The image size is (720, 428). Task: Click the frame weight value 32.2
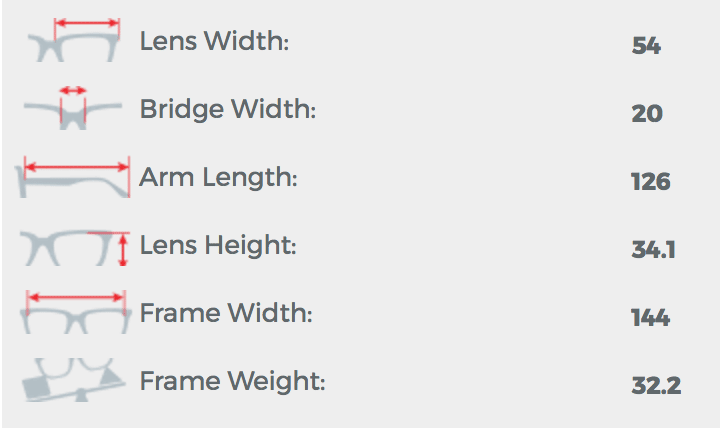tap(656, 385)
